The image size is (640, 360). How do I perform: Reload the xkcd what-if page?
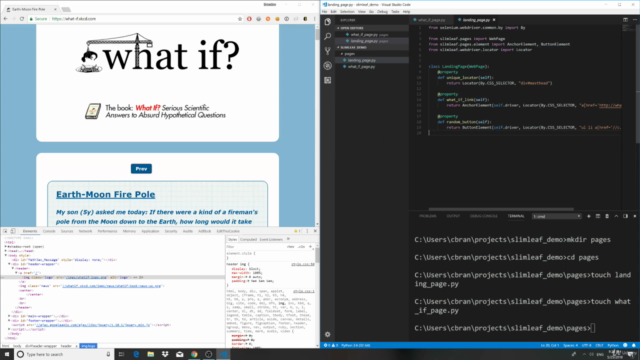(22, 19)
